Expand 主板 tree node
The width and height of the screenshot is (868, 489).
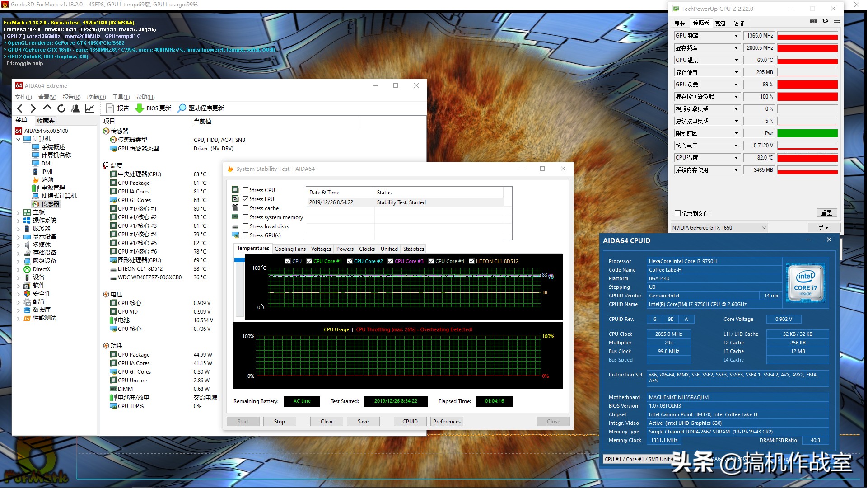(19, 212)
